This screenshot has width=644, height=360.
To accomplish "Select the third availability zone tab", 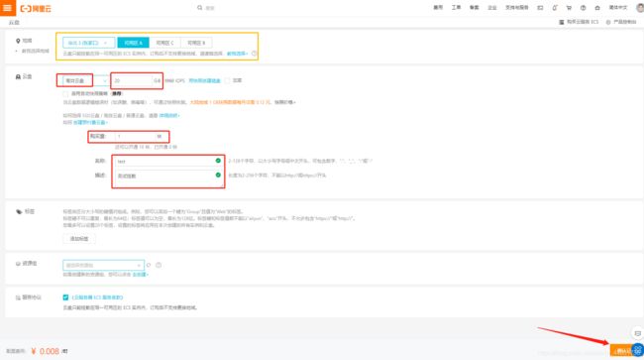I will point(196,43).
